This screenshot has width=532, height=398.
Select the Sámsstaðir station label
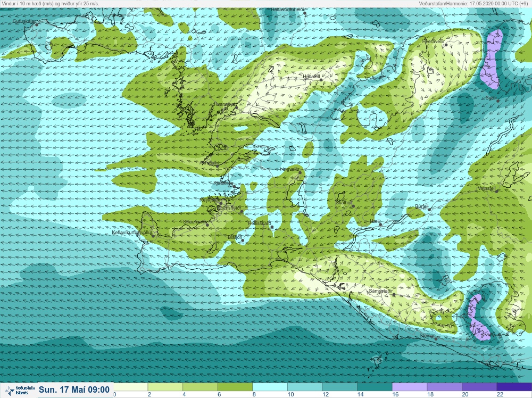(x=381, y=291)
